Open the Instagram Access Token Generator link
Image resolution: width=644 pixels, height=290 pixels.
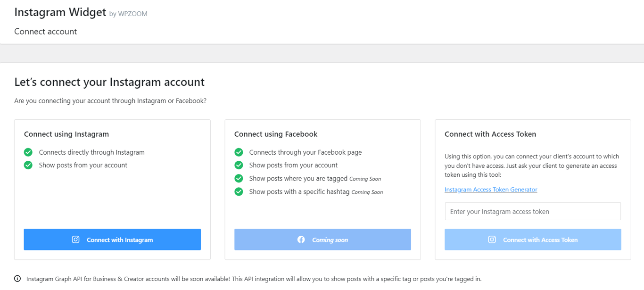[491, 189]
